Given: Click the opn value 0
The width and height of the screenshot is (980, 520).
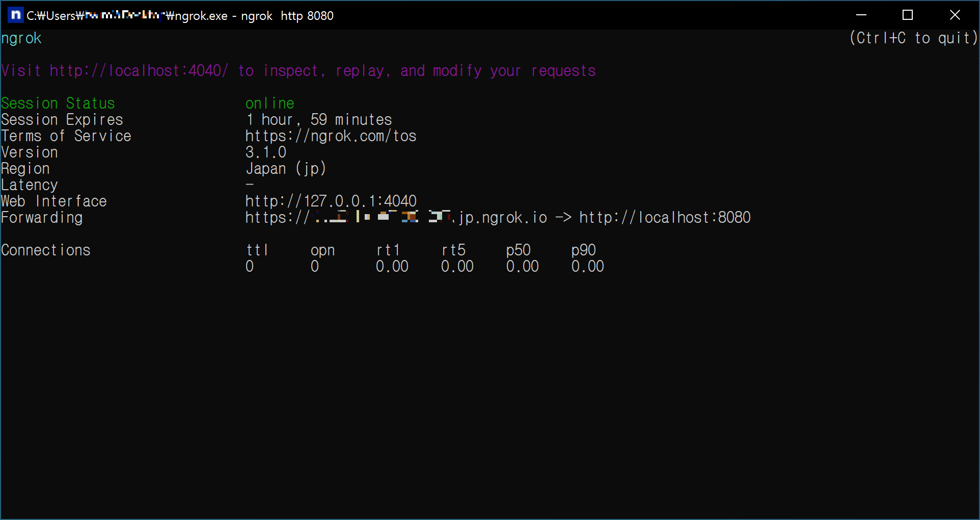Looking at the screenshot, I should [x=315, y=267].
